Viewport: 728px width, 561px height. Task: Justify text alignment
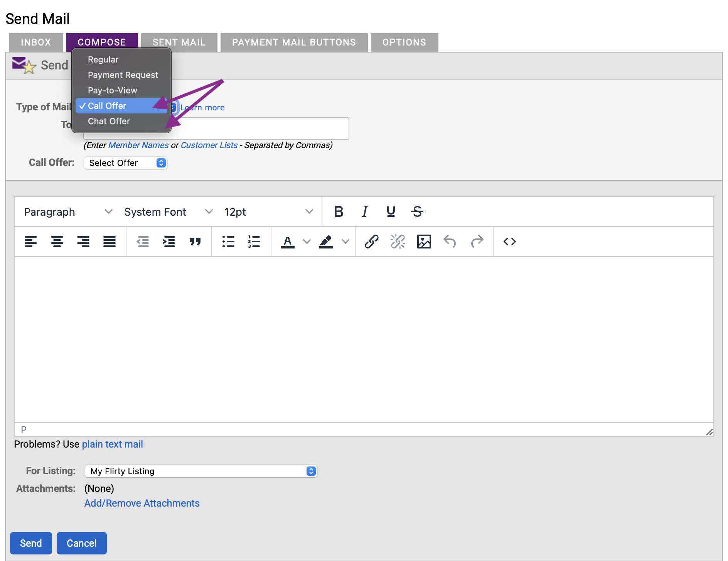pos(110,242)
